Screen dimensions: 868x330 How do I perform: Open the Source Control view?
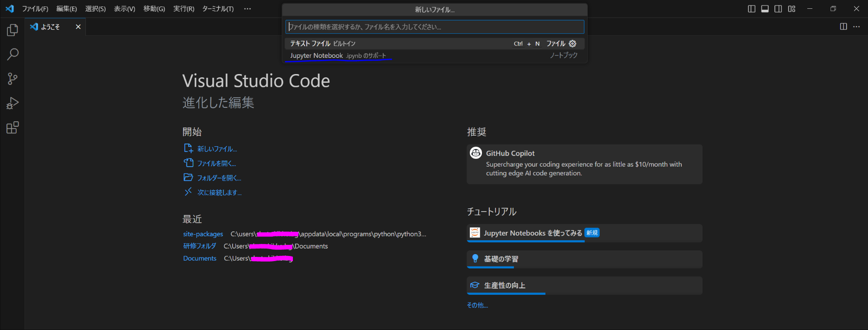pos(13,79)
